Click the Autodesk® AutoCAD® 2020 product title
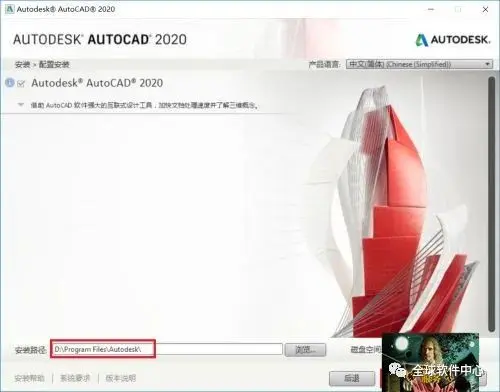500x392 pixels. [97, 83]
